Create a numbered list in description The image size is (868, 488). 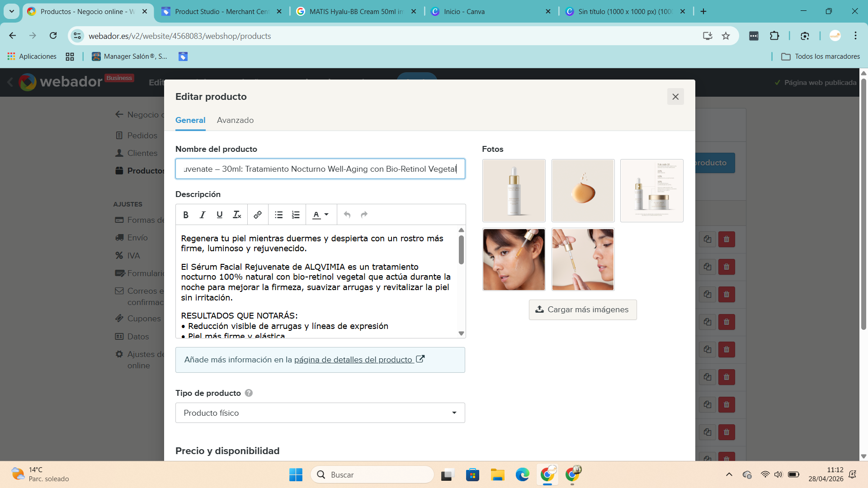pyautogui.click(x=296, y=215)
